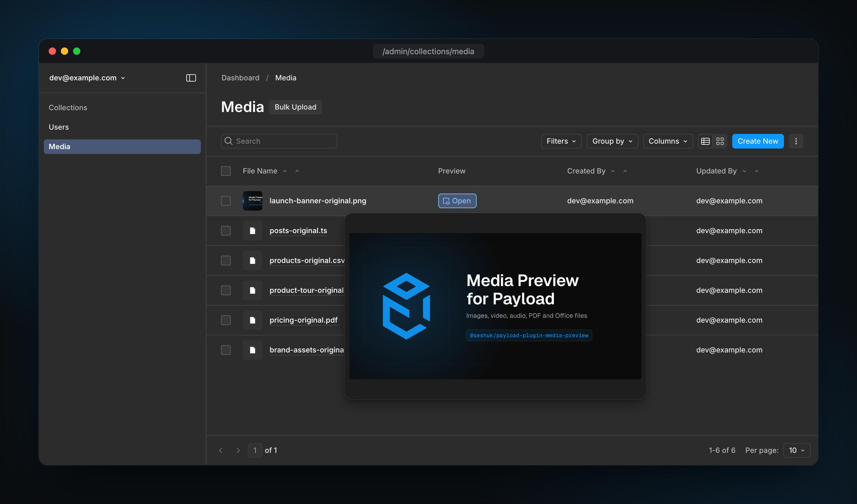The image size is (857, 504).
Task: Open Users in the sidebar
Action: [x=58, y=127]
